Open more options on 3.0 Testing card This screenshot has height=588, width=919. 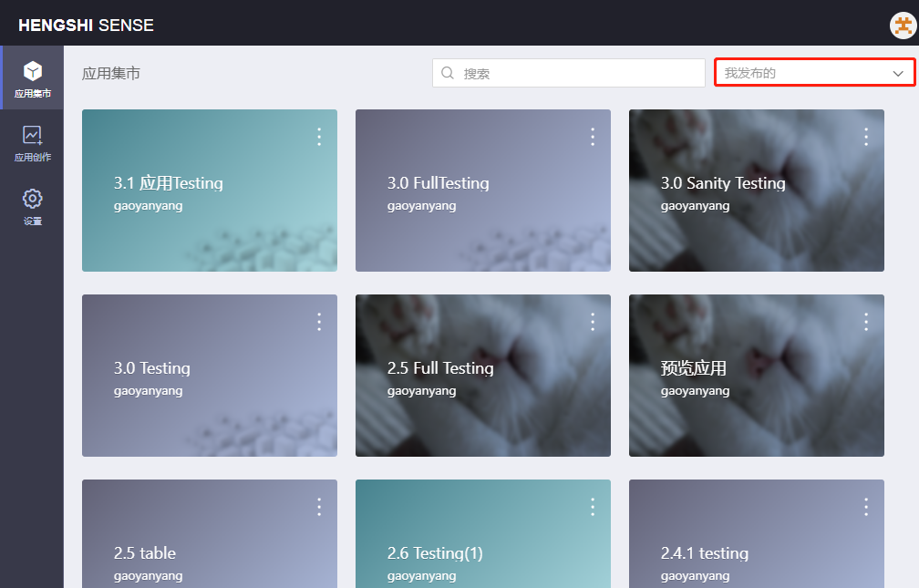tap(319, 321)
